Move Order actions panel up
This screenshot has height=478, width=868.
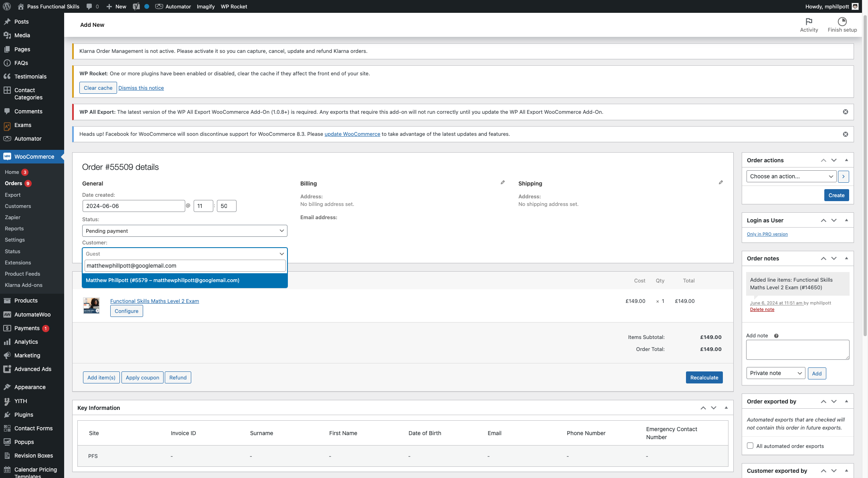coord(823,160)
